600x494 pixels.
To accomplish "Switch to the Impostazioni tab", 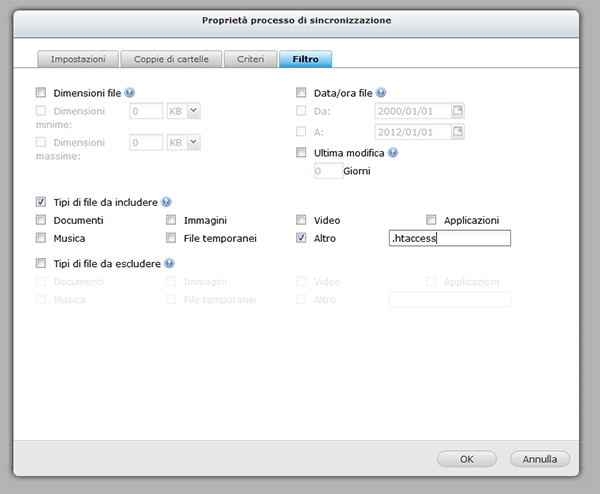I will tap(79, 60).
